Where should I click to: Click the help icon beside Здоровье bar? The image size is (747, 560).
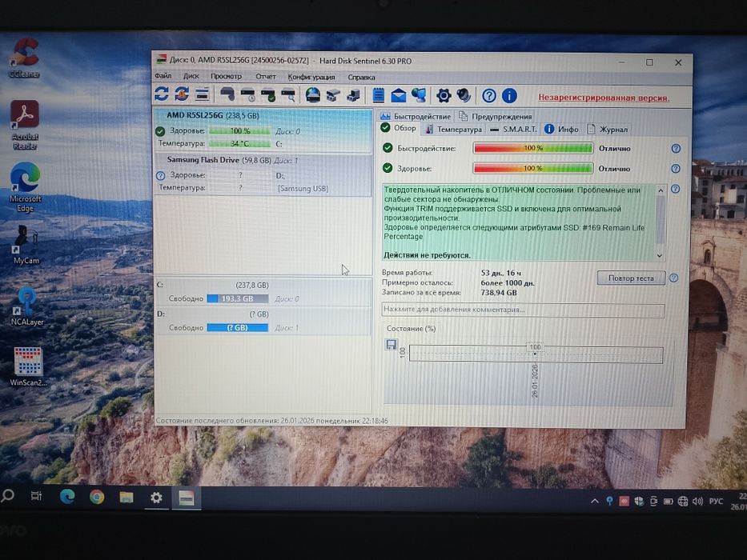(x=676, y=169)
